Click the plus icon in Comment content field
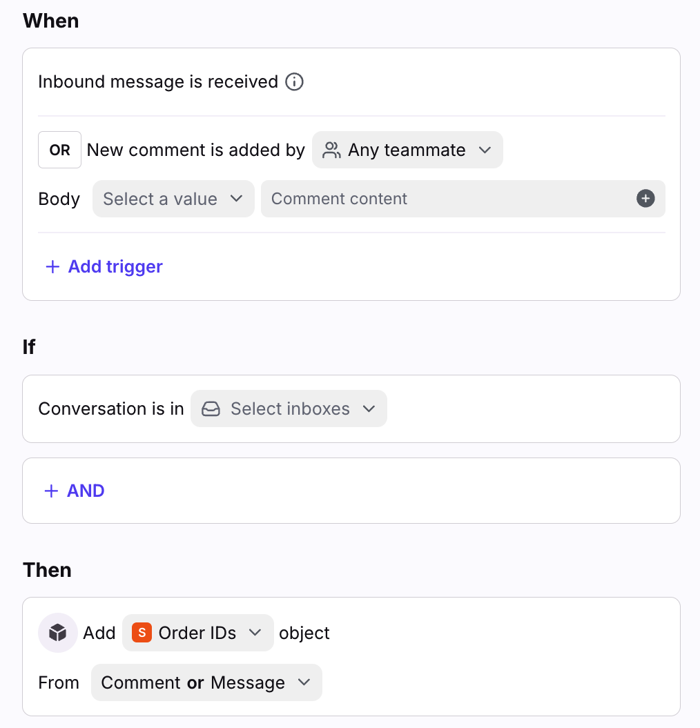Screen dimensions: 700x728 pyautogui.click(x=645, y=199)
